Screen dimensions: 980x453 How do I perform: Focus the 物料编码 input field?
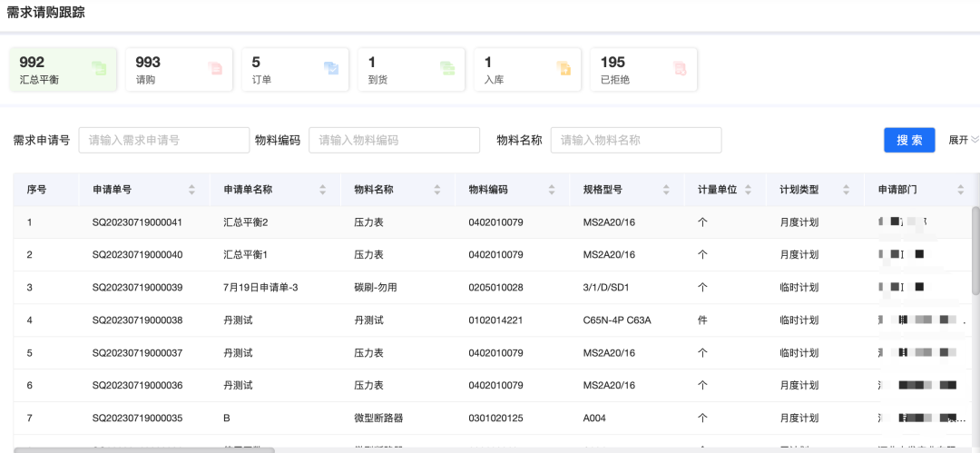tap(395, 140)
